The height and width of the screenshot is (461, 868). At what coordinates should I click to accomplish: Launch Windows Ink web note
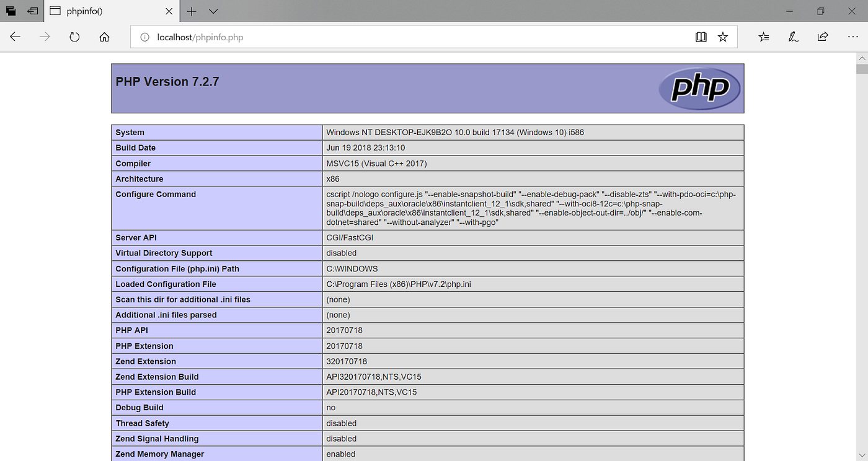coord(793,37)
